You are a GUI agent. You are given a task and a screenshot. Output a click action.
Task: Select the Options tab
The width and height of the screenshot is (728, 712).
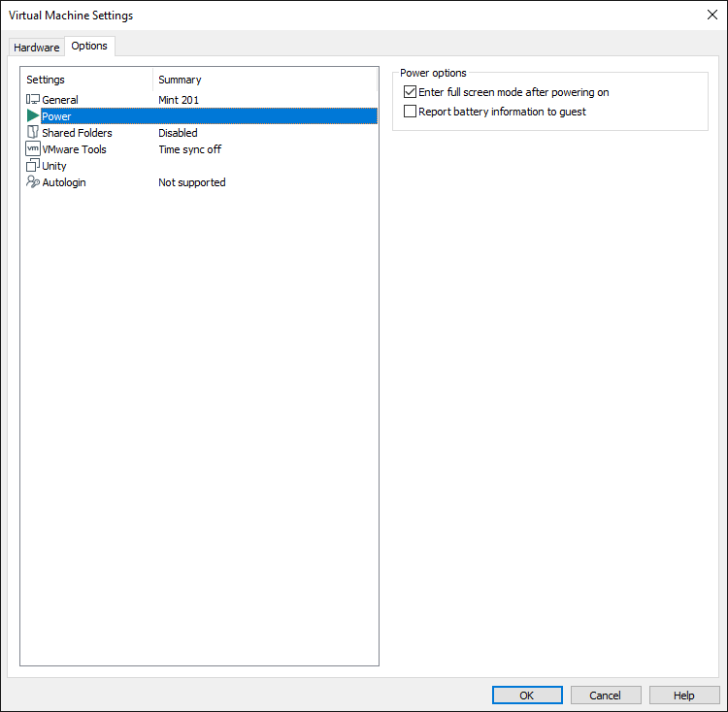click(89, 46)
